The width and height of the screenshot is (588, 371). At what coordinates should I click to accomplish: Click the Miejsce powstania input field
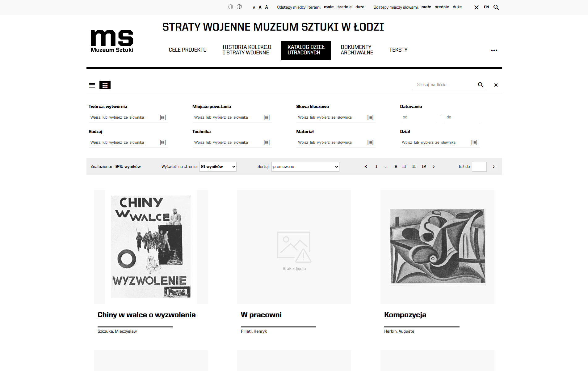tap(227, 117)
